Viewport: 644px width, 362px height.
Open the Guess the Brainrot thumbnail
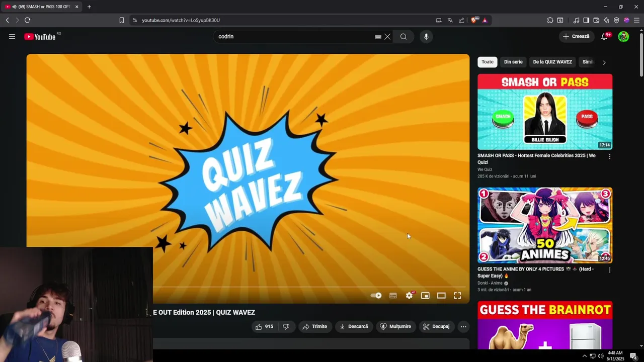click(x=545, y=325)
